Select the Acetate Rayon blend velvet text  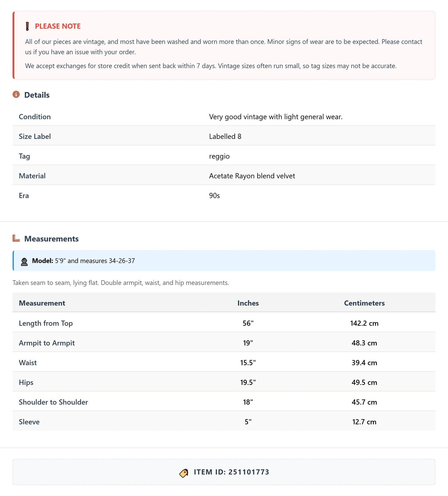[x=252, y=176]
